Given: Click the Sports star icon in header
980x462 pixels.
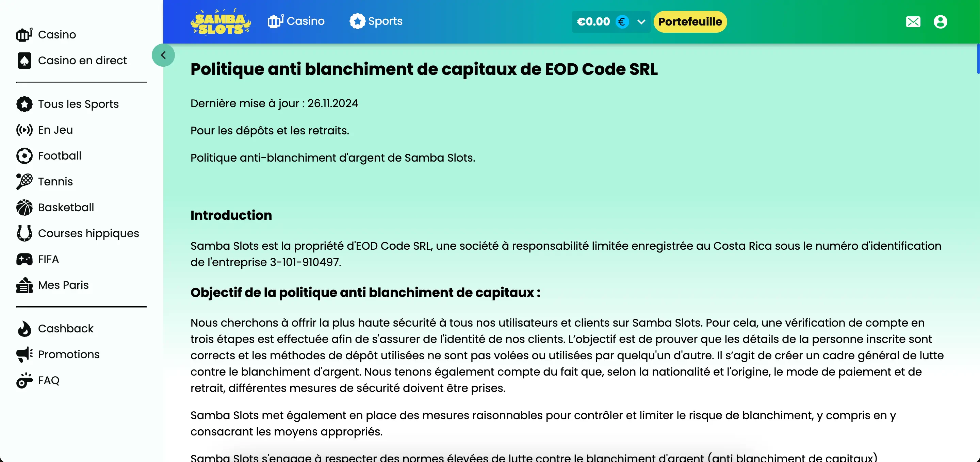Looking at the screenshot, I should (x=357, y=21).
